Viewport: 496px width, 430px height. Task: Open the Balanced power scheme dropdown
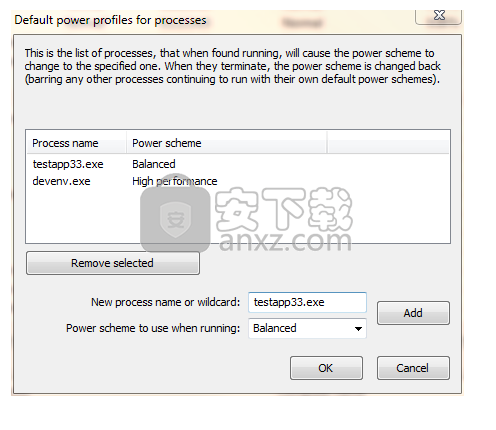307,328
